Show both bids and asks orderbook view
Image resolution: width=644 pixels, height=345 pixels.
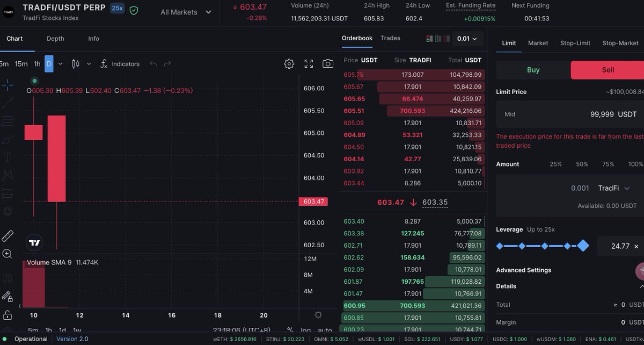click(x=429, y=39)
